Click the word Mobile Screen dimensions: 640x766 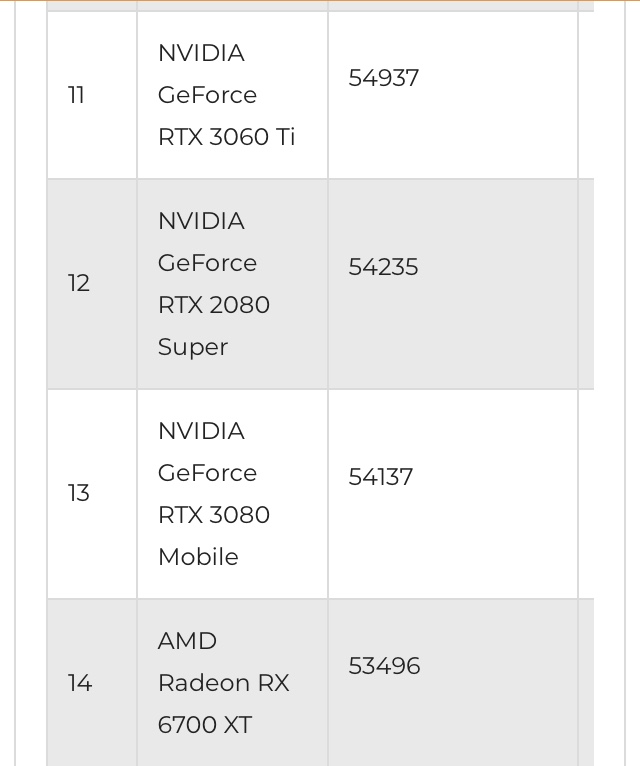198,557
